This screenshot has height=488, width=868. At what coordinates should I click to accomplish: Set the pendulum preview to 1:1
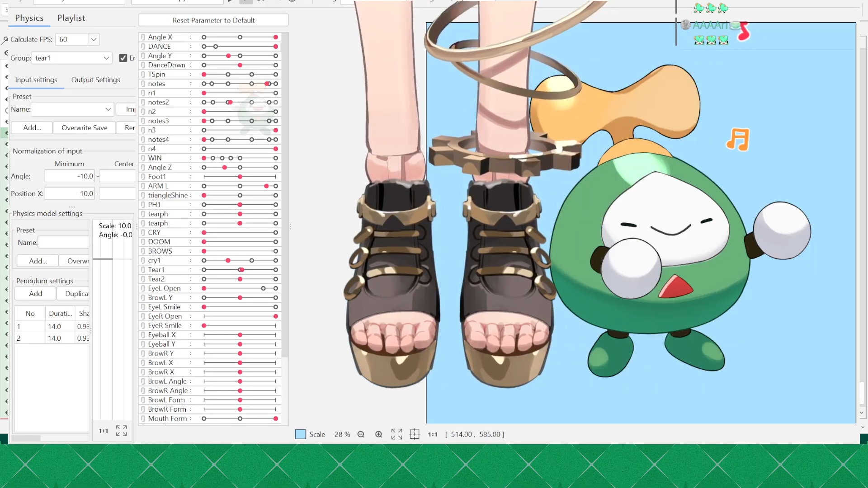click(104, 431)
